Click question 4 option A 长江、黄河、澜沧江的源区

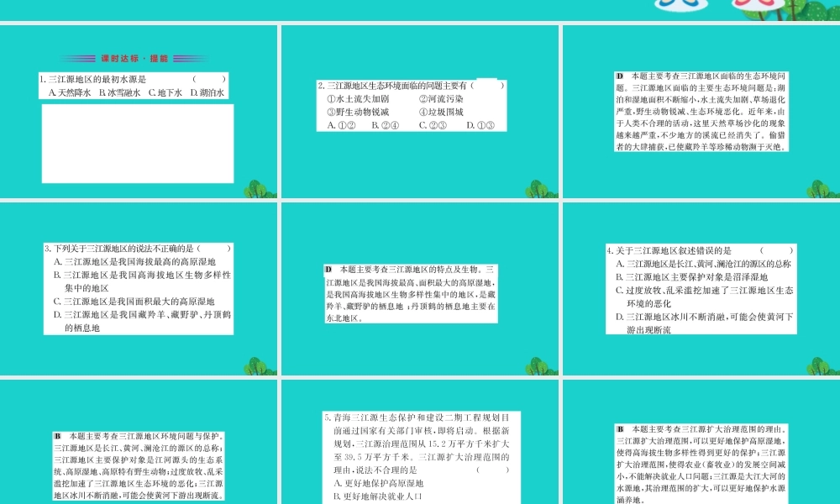click(x=703, y=264)
